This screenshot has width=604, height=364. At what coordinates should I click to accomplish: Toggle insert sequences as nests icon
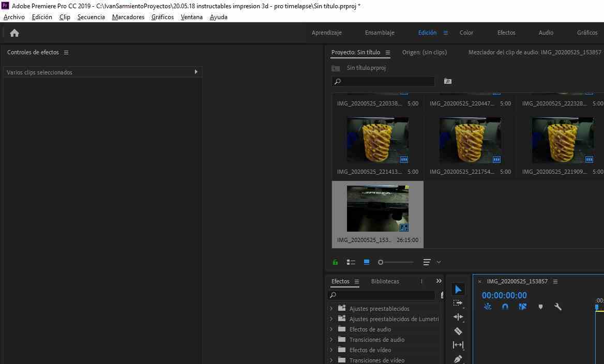[x=488, y=307]
